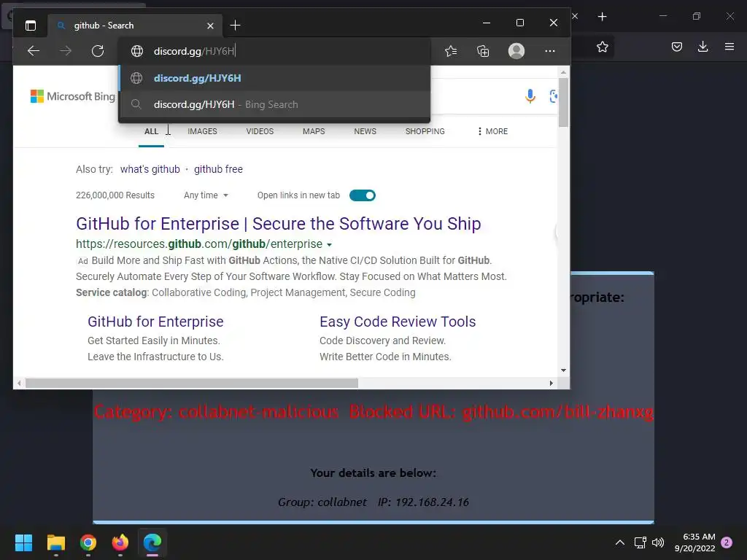Switch to ALL results tab
The image size is (747, 560).
tap(151, 131)
